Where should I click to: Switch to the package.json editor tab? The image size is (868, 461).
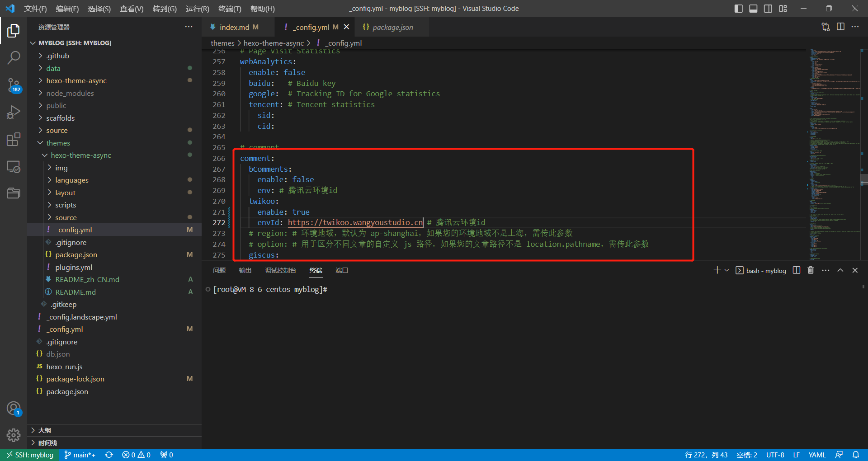(392, 27)
